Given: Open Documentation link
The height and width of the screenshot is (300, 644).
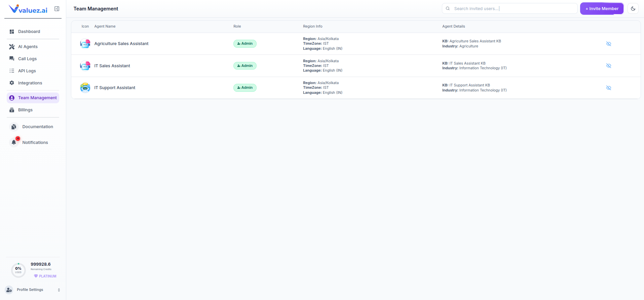Looking at the screenshot, I should pyautogui.click(x=33, y=127).
